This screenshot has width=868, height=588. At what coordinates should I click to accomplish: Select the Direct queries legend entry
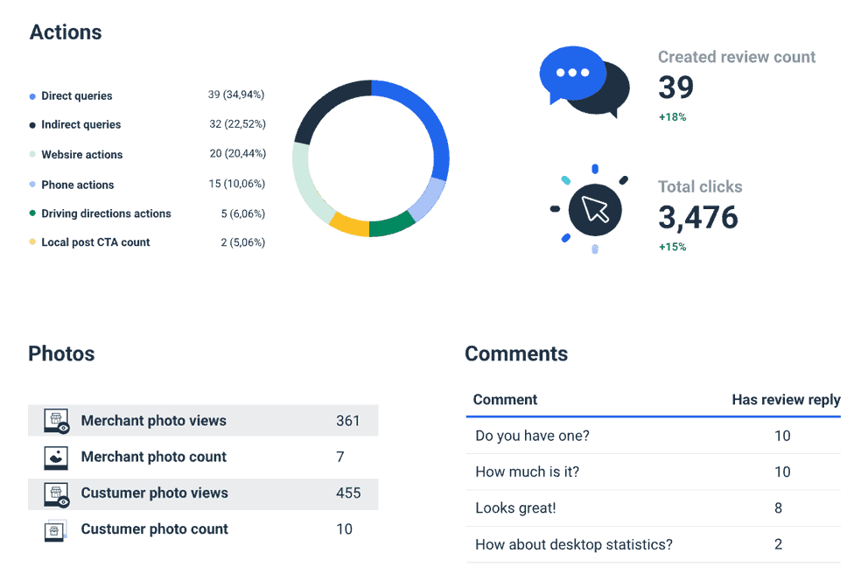(75, 95)
